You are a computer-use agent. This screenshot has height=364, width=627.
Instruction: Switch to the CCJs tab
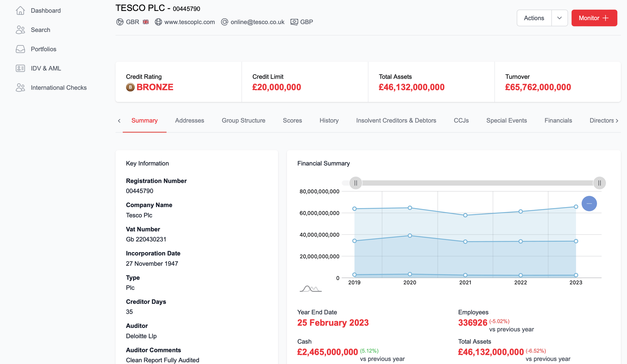tap(461, 121)
